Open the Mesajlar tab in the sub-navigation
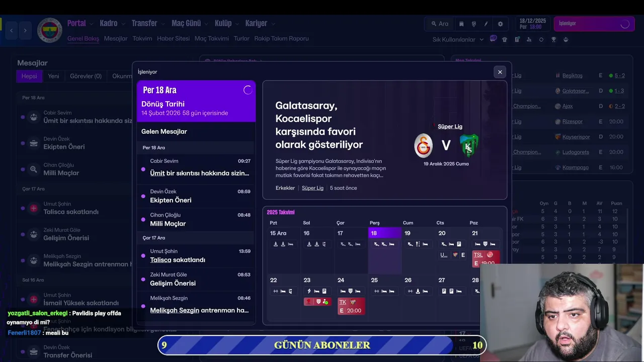 point(116,39)
